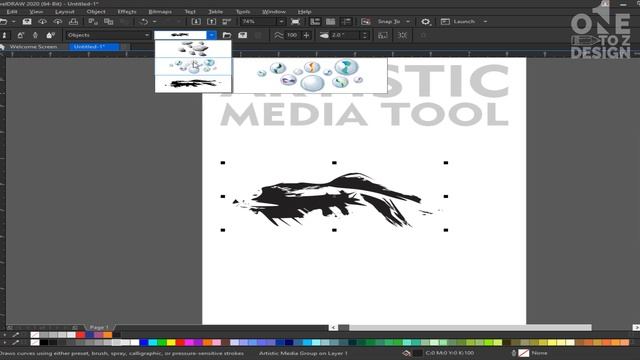Click the Open folder icon in toolbar
Image resolution: width=640 pixels, height=360 pixels.
[4, 21]
